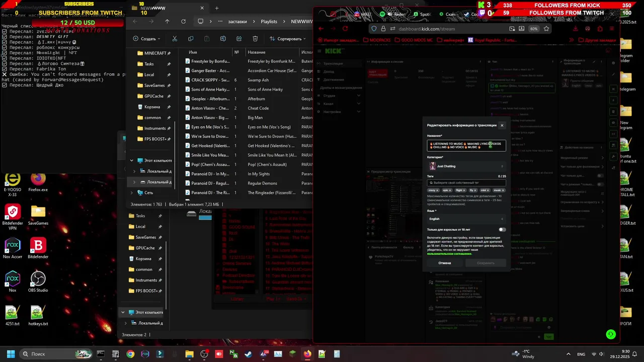644x362 pixels.
Task: Open the Создать dropdown in Explorer
Action: [x=146, y=39]
